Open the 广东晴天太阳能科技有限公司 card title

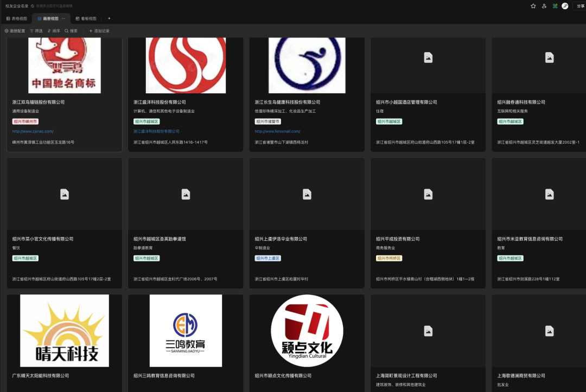click(41, 376)
